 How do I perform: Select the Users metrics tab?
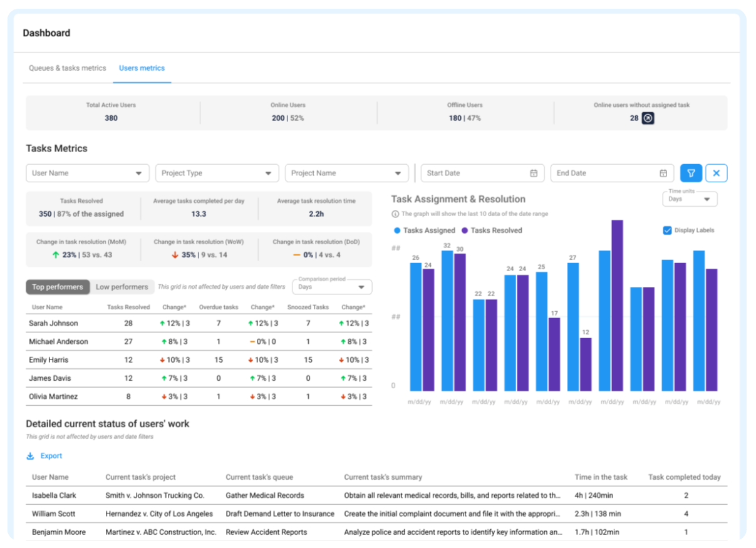(142, 68)
